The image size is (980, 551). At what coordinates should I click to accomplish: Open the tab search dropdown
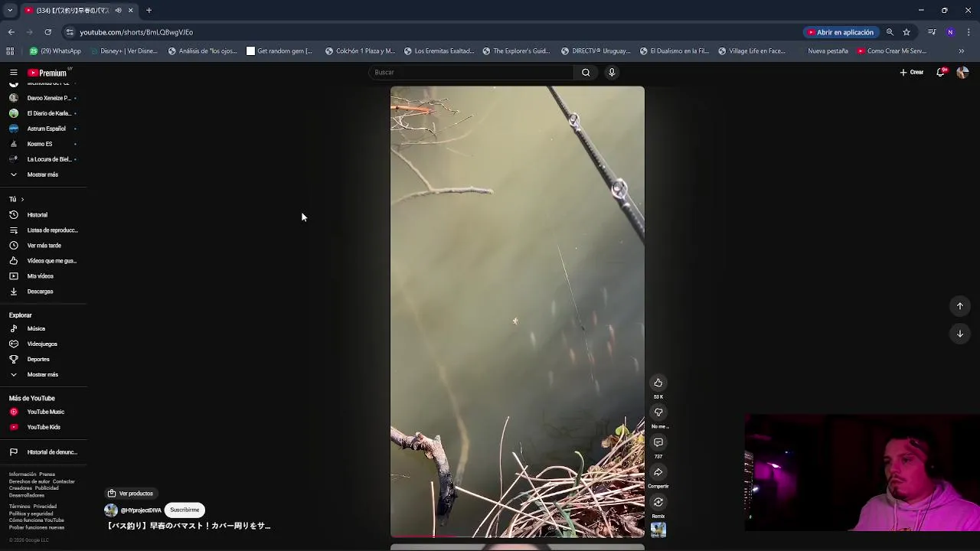coord(10,11)
